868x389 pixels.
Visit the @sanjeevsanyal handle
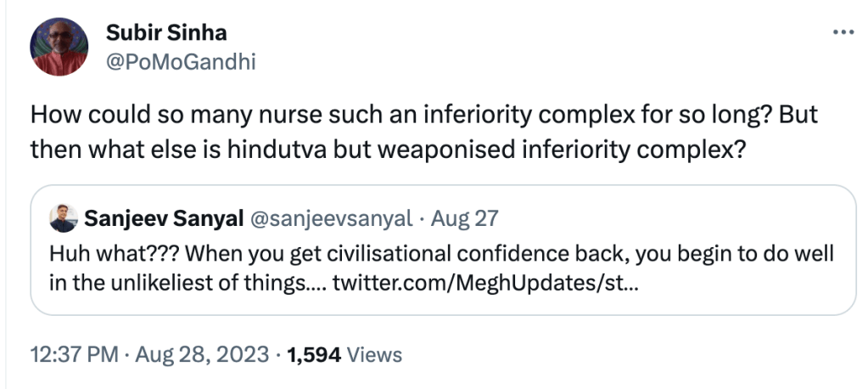pyautogui.click(x=329, y=218)
